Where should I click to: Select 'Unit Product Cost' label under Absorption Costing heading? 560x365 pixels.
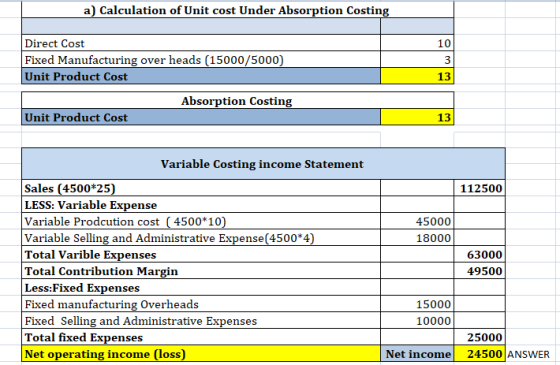coord(201,117)
